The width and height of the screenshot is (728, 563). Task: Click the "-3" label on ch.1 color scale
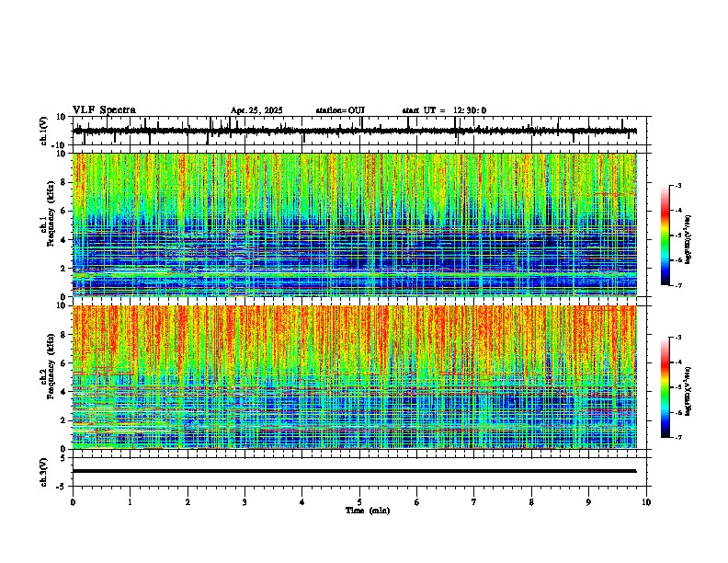coord(678,186)
